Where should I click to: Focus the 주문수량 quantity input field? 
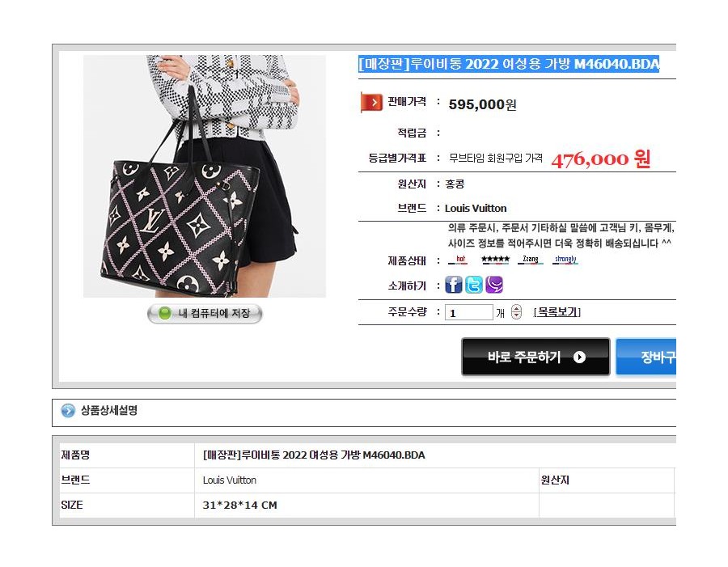click(x=468, y=312)
